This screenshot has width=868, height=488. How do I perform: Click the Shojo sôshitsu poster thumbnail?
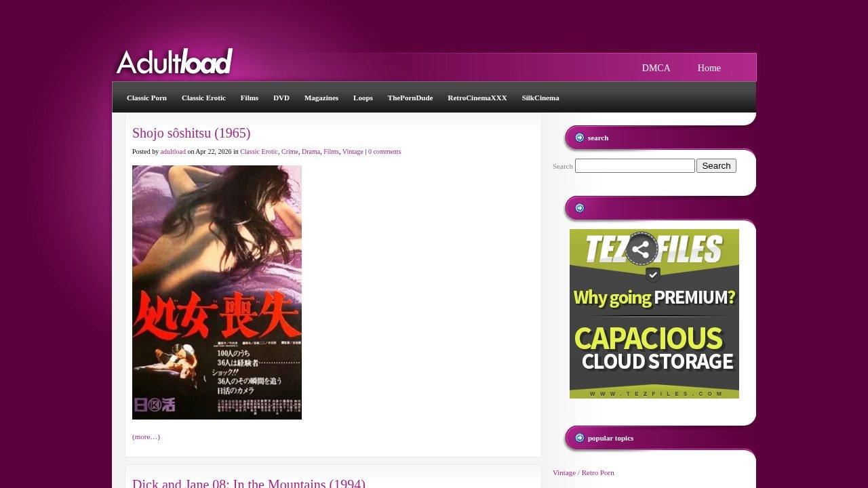pyautogui.click(x=217, y=292)
